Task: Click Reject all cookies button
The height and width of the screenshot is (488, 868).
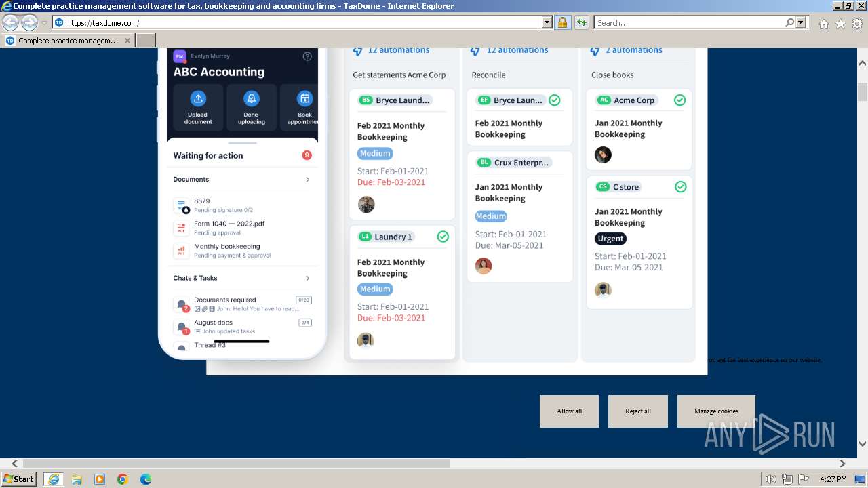Action: pos(638,411)
